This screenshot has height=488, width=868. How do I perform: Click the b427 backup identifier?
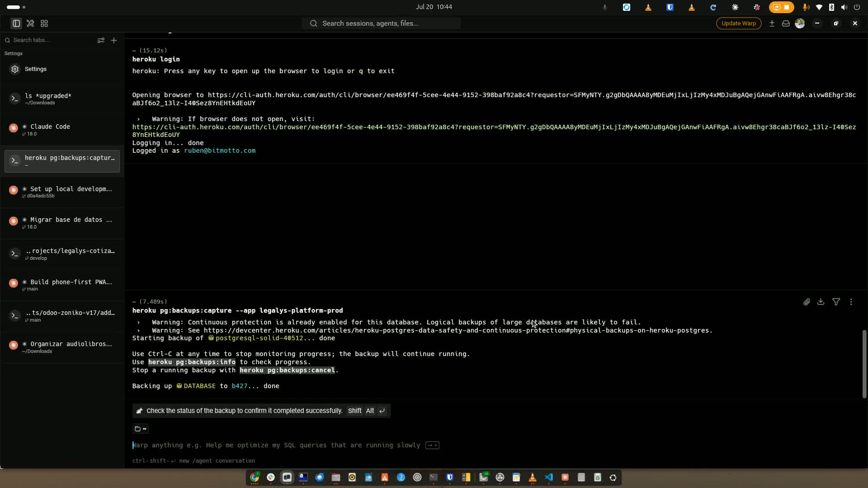pos(239,386)
